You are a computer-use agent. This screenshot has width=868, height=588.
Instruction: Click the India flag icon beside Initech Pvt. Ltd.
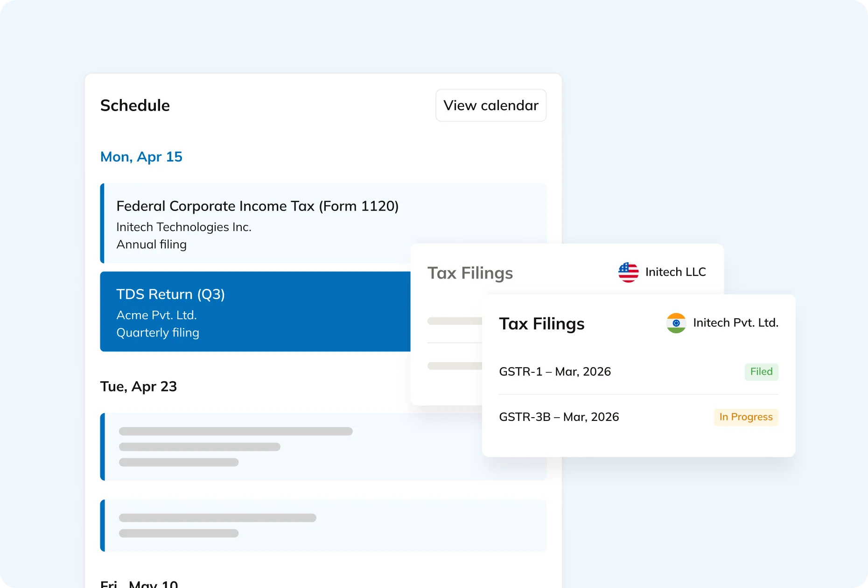coord(676,323)
